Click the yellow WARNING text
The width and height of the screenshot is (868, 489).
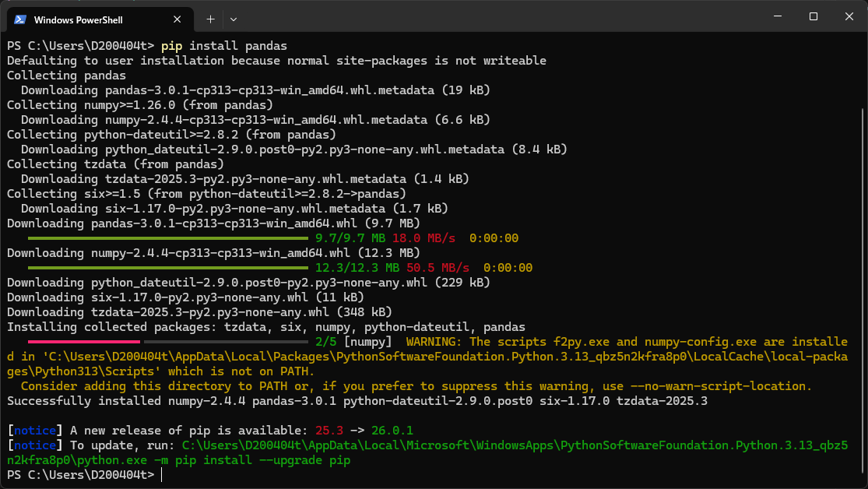[x=434, y=341]
